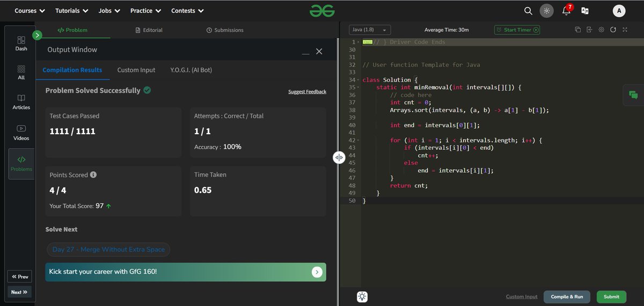Switch to the Editorial tab
Viewport: 644px width, 306px height.
(149, 30)
